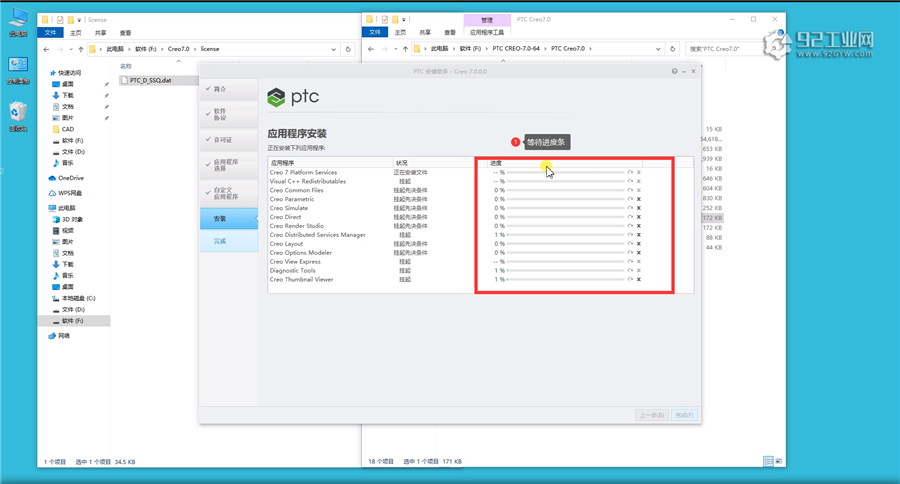Click the restart icon for Diagnostic Tools
The width and height of the screenshot is (900, 484).
(630, 270)
